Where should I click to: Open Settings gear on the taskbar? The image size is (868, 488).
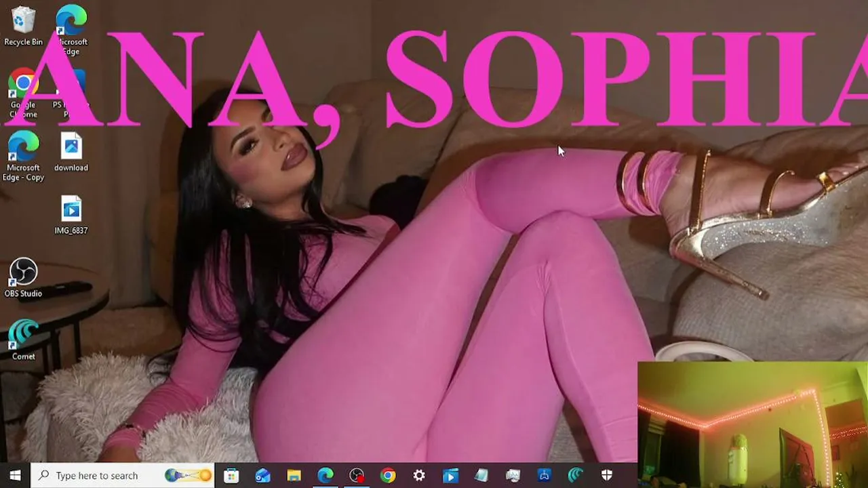tap(419, 476)
